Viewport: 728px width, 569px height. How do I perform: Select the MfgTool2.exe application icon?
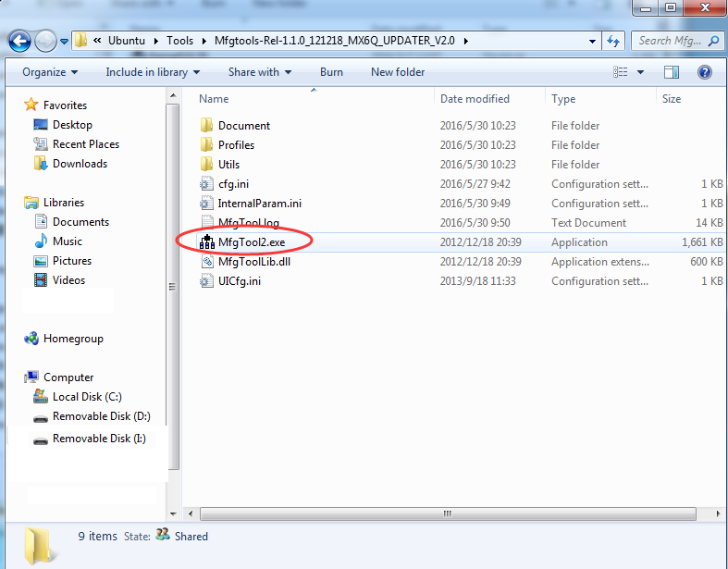207,242
